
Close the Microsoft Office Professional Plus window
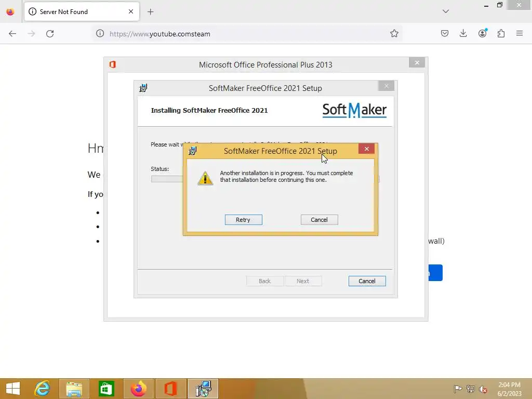[x=417, y=63]
